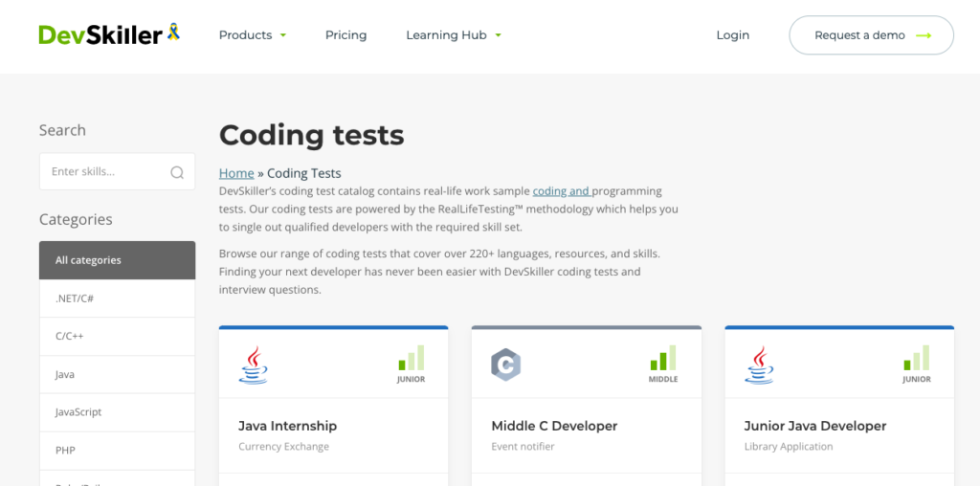The height and width of the screenshot is (486, 980).
Task: Click the C language icon
Action: click(505, 364)
